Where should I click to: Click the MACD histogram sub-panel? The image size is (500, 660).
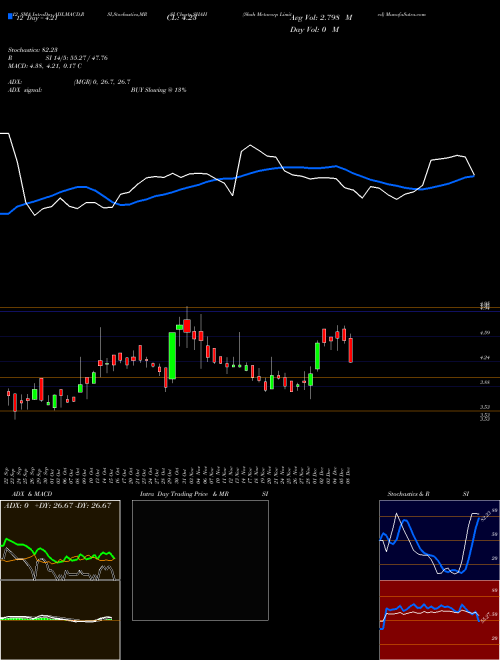(60, 620)
